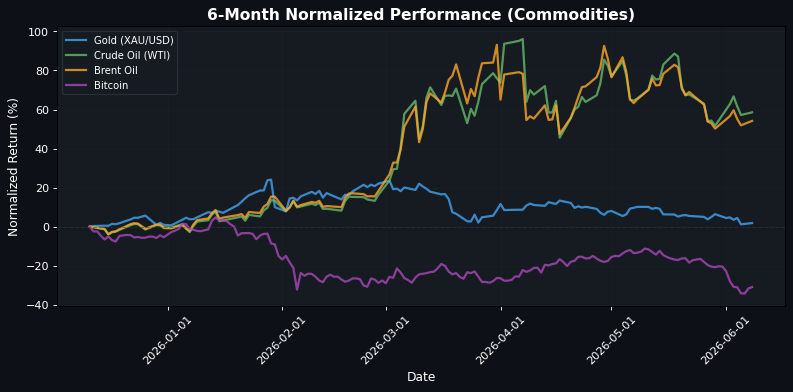Click the Crude Oil (WTI) legend label

pyautogui.click(x=131, y=55)
